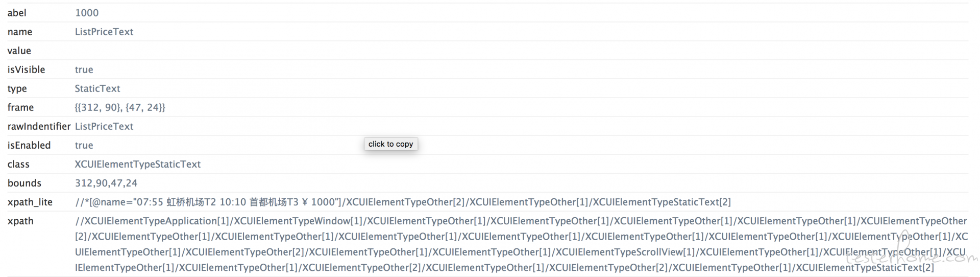Select the xpath_lite property label
Viewport: 980px width, 277px height.
[30, 202]
